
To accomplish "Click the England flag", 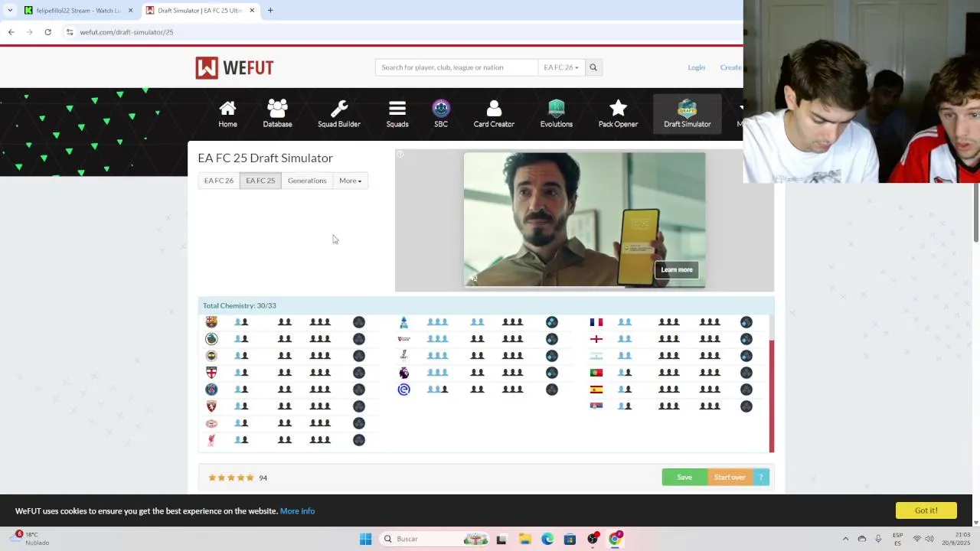I will [596, 339].
